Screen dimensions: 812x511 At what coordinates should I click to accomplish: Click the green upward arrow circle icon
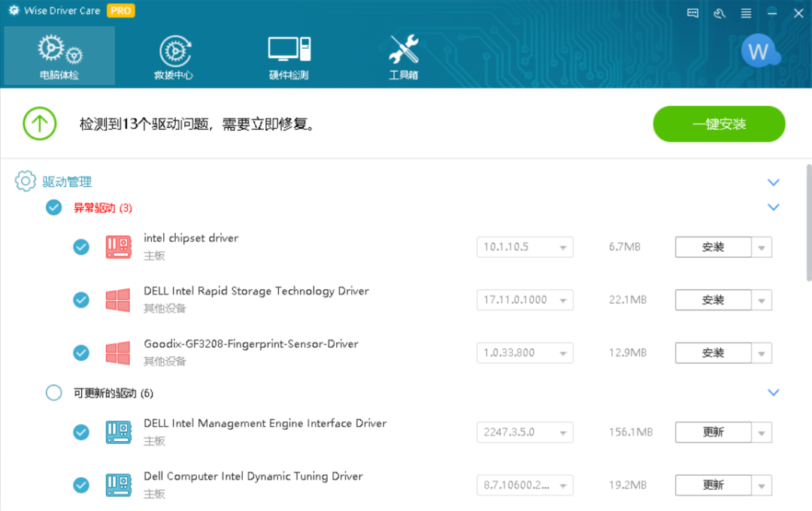tap(40, 124)
